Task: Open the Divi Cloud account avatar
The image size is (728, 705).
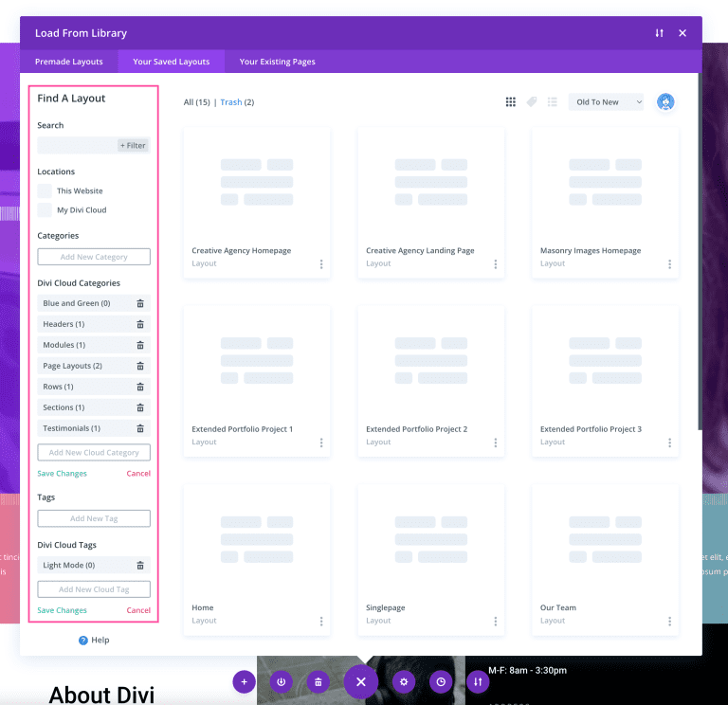Action: pos(665,102)
